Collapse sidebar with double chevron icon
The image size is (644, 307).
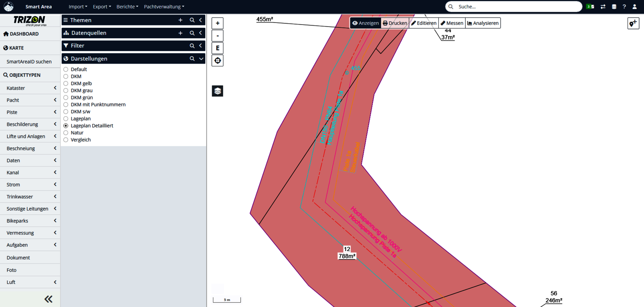[x=48, y=299]
